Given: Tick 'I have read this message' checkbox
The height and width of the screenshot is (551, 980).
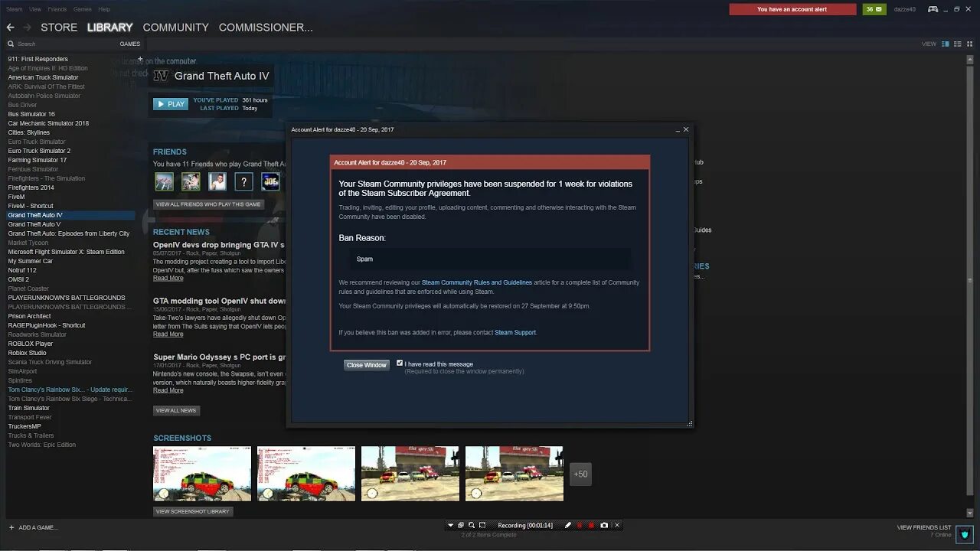Looking at the screenshot, I should click(400, 364).
